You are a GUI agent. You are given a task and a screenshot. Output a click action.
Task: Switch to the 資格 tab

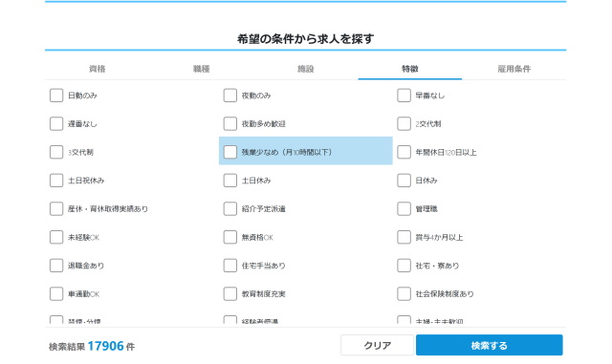click(98, 69)
